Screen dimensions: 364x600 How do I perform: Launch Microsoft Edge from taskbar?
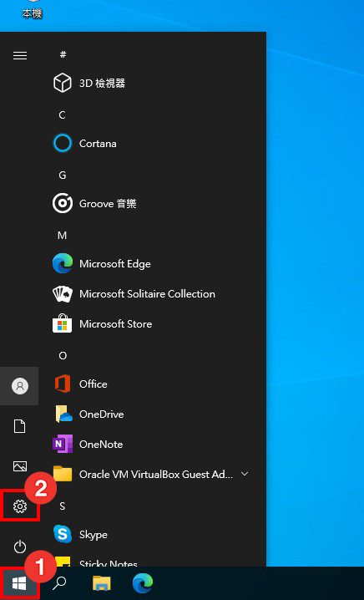[143, 583]
